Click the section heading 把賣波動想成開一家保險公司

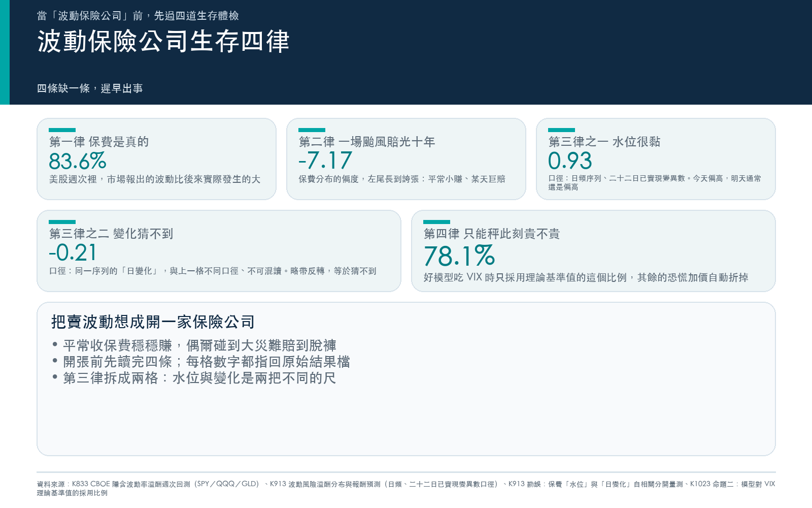[x=153, y=322]
